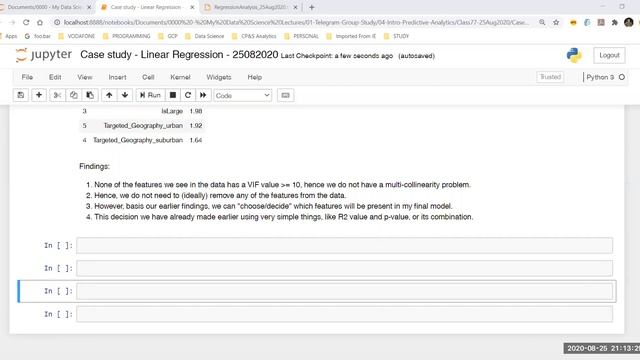Click the zoom magnifier icon in address bar
The width and height of the screenshot is (640, 360).
[x=542, y=22]
